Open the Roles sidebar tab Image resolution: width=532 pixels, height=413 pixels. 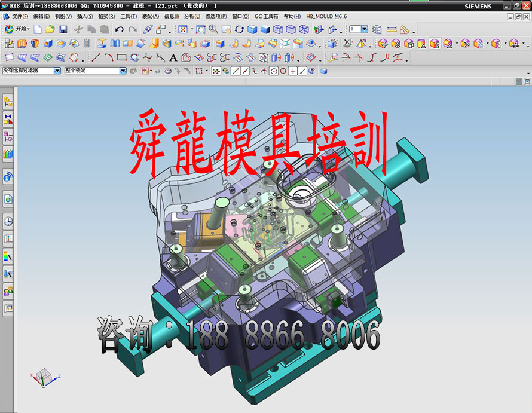point(8,291)
